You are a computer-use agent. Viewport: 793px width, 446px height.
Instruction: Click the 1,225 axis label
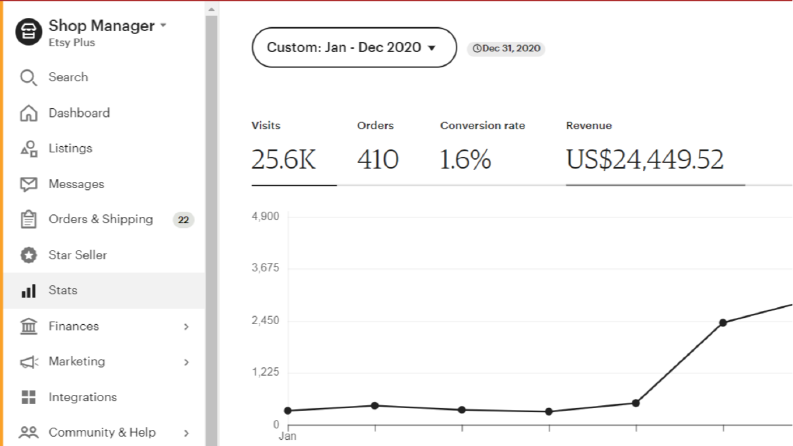[266, 372]
